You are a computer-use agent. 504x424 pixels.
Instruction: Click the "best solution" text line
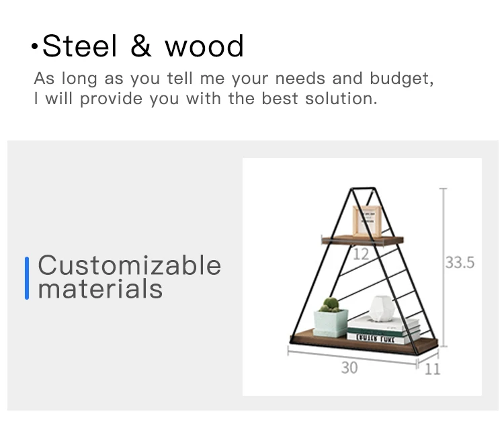(x=206, y=99)
